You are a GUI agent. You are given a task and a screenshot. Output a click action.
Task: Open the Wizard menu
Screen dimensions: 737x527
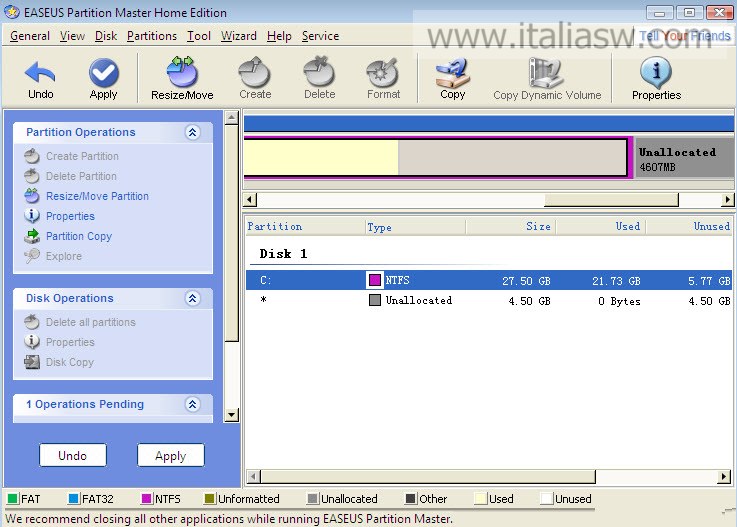point(239,36)
